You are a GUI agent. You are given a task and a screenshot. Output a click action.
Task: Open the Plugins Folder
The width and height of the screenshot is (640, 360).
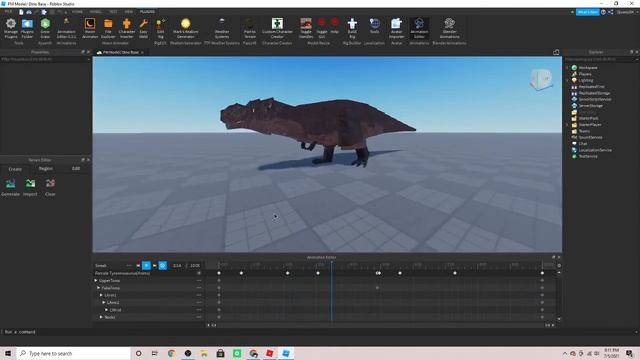click(27, 28)
